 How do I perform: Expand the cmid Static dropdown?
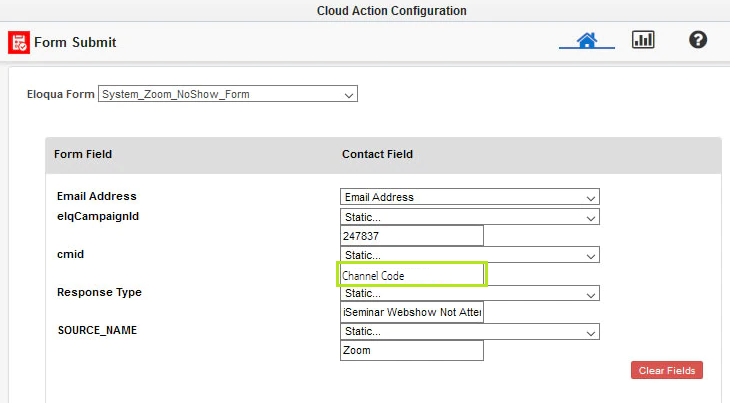click(x=469, y=255)
